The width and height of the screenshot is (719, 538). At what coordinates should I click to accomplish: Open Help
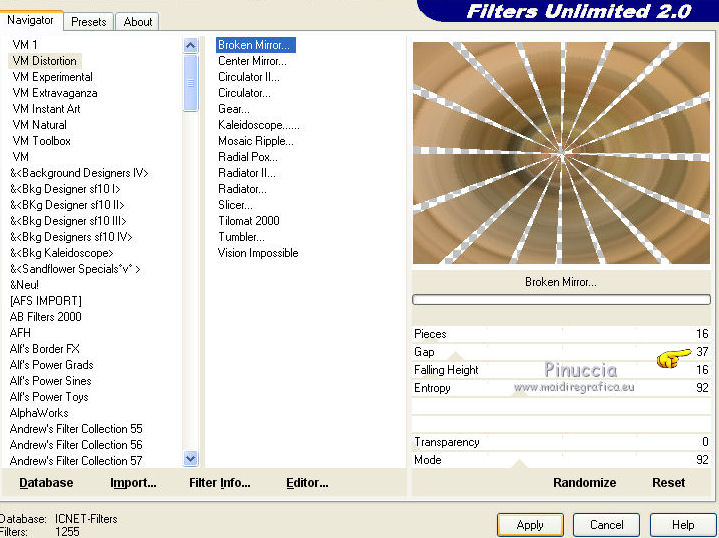click(x=682, y=525)
